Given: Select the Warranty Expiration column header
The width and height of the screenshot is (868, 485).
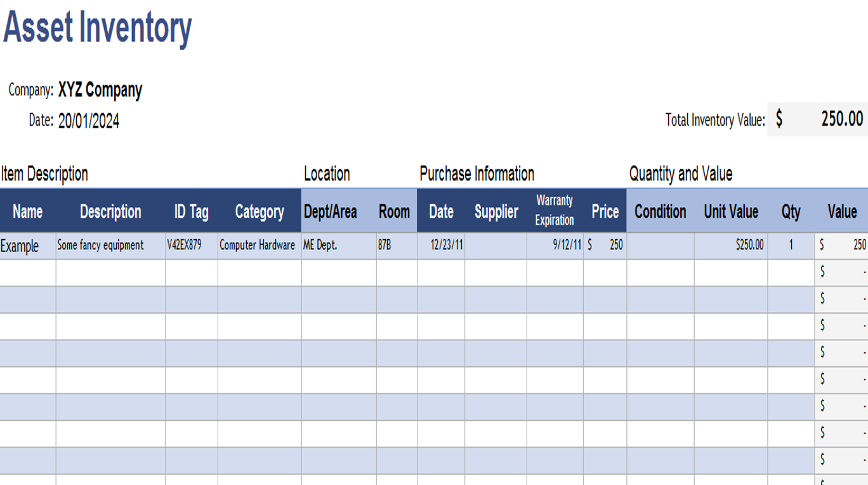Looking at the screenshot, I should [x=555, y=211].
